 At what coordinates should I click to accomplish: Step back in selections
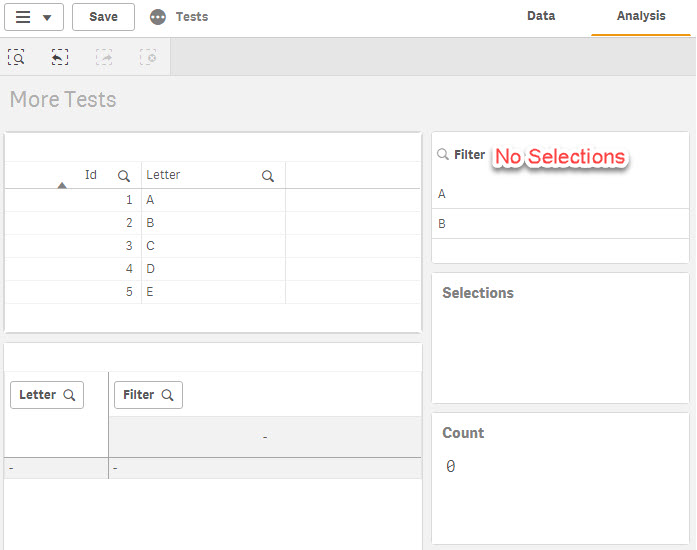[x=60, y=57]
